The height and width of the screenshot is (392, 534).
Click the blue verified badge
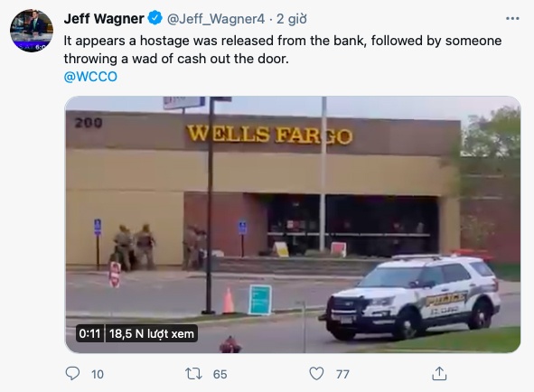(x=155, y=18)
